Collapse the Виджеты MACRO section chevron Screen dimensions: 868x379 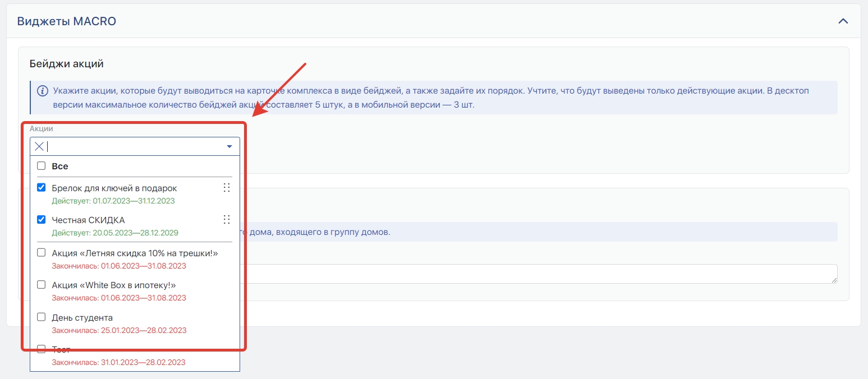[x=842, y=21]
